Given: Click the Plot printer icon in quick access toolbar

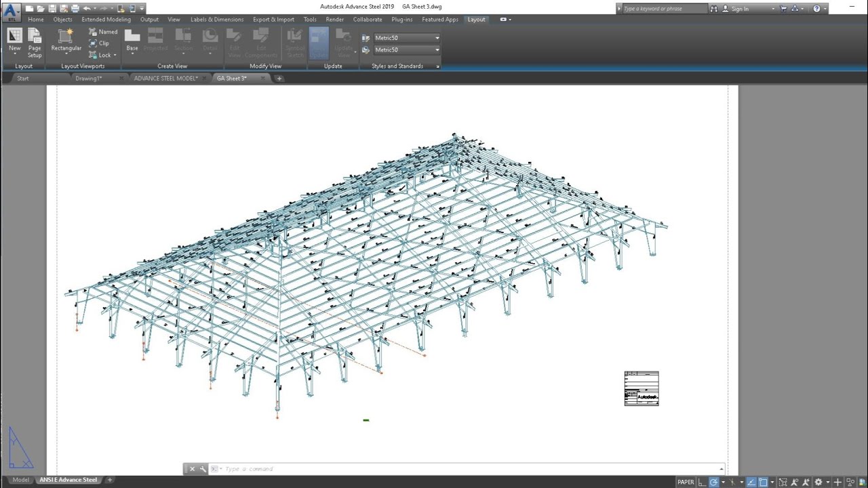Looking at the screenshot, I should pyautogui.click(x=75, y=9).
